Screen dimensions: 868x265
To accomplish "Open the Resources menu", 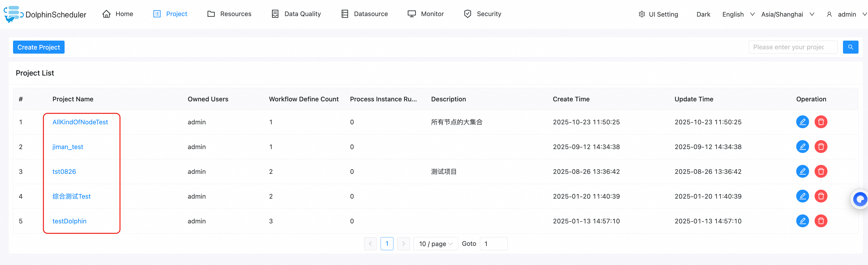I will pos(229,14).
